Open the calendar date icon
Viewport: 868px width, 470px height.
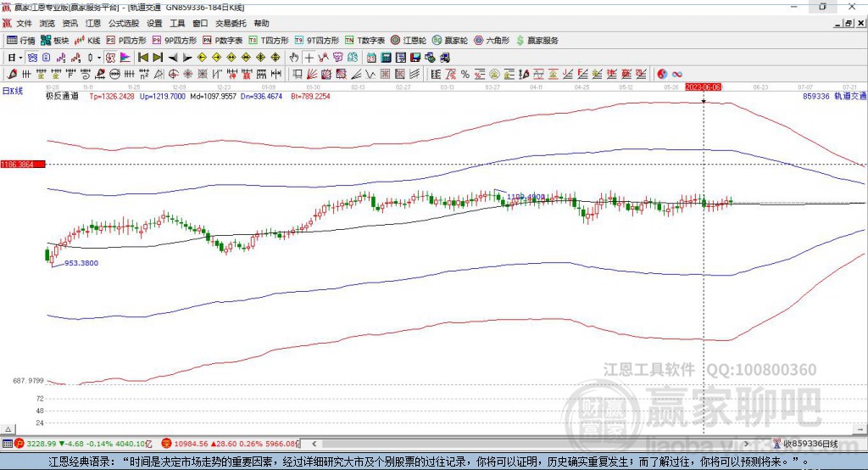[x=371, y=58]
